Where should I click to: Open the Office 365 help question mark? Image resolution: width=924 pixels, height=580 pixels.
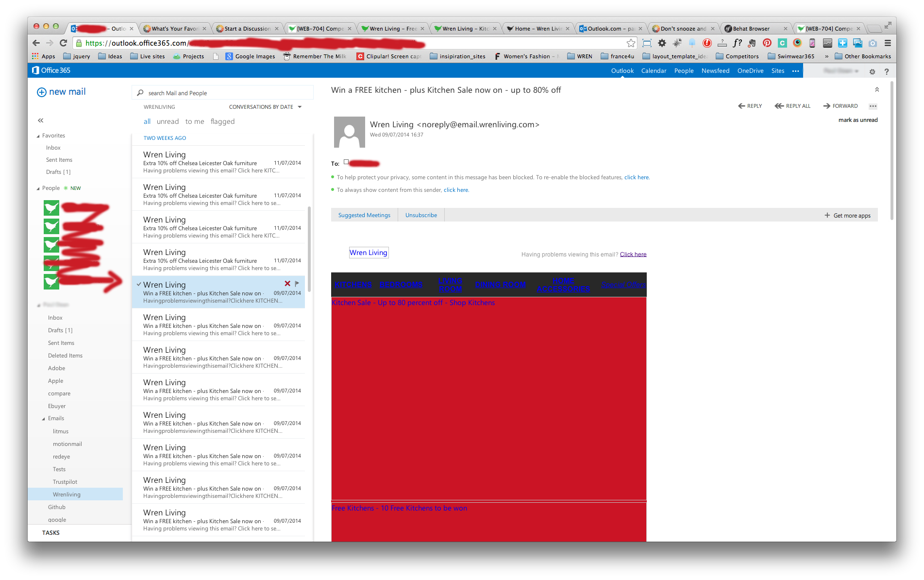(x=887, y=71)
